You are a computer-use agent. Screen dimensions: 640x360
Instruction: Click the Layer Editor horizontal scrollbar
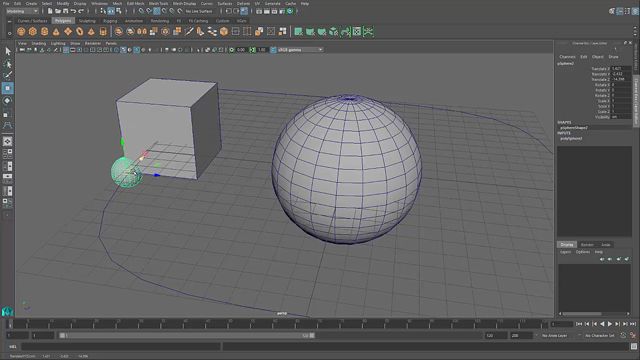click(594, 314)
